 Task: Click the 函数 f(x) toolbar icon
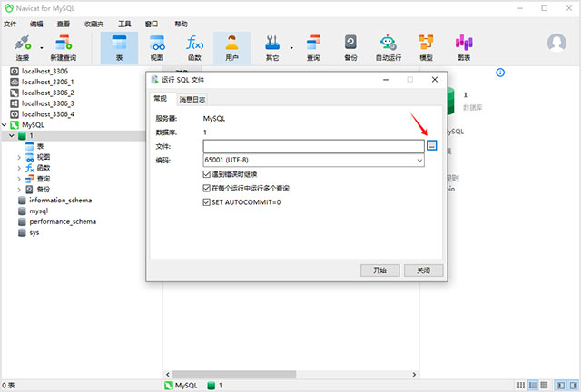pyautogui.click(x=194, y=48)
